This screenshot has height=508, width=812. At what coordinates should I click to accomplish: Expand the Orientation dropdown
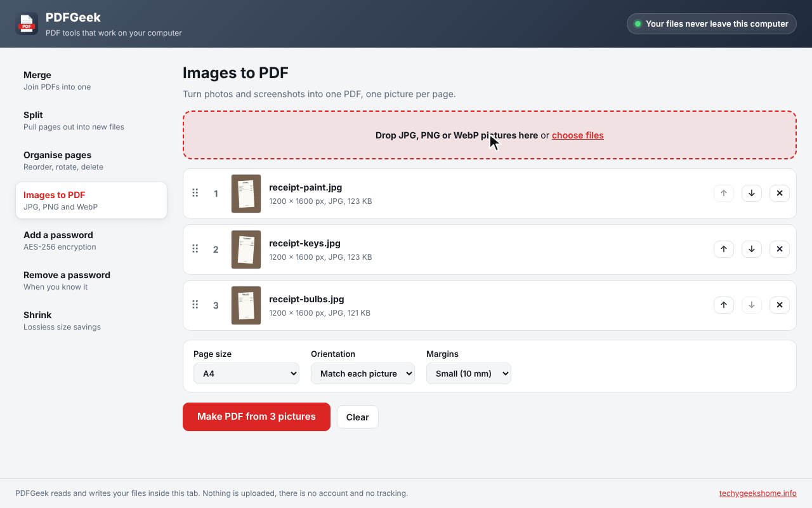[x=363, y=373]
